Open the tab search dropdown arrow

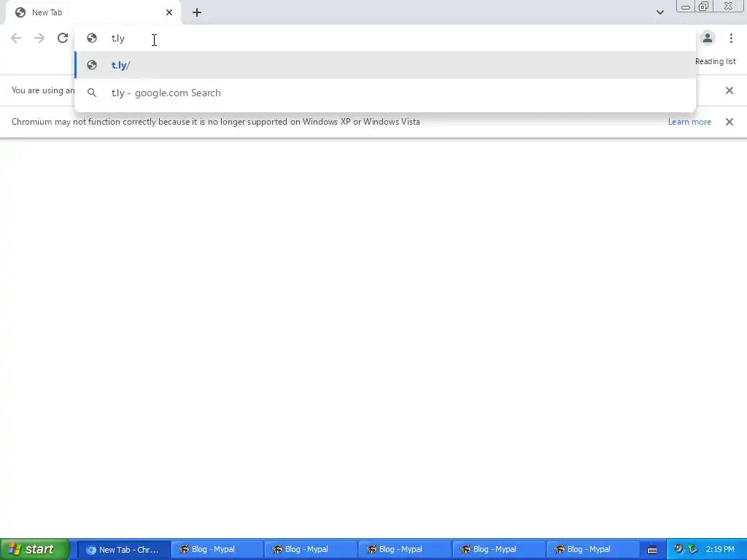point(659,12)
